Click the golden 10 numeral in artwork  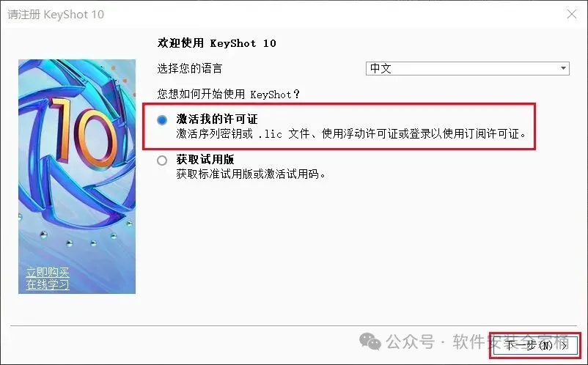(84, 133)
